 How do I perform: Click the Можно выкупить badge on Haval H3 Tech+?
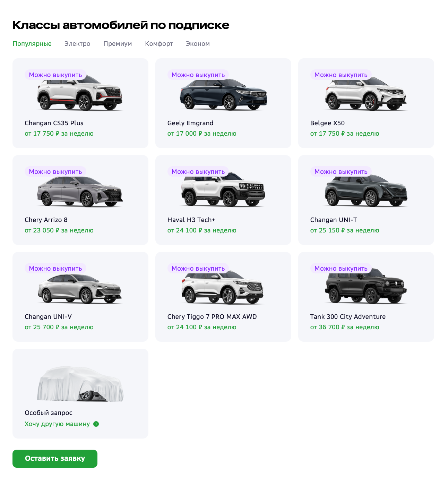tap(198, 171)
